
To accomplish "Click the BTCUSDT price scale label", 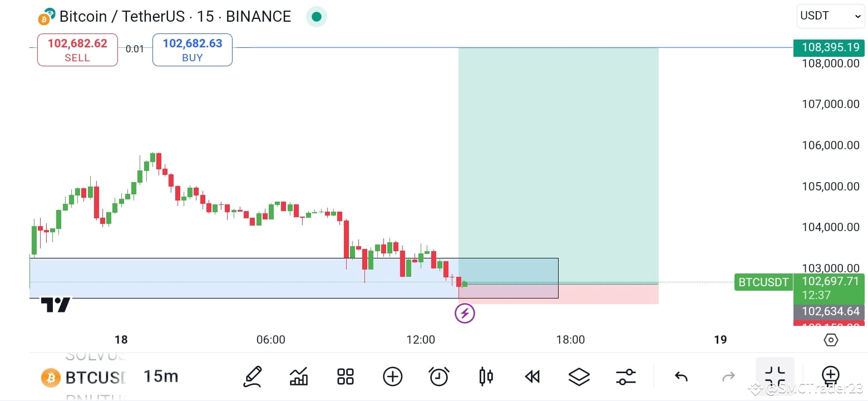I will pos(763,282).
